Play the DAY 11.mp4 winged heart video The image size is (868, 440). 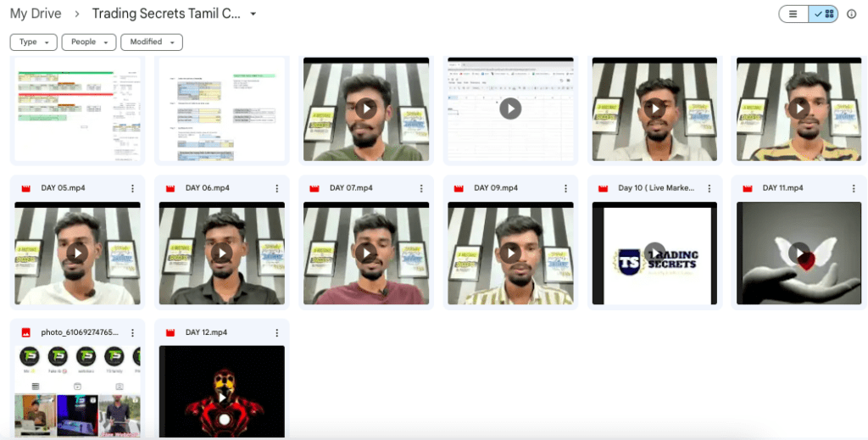coord(798,253)
